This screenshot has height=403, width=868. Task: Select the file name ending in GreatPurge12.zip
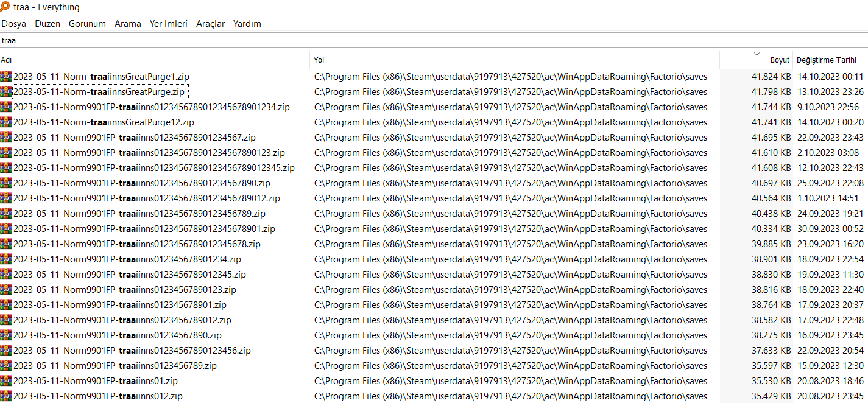pyautogui.click(x=104, y=122)
